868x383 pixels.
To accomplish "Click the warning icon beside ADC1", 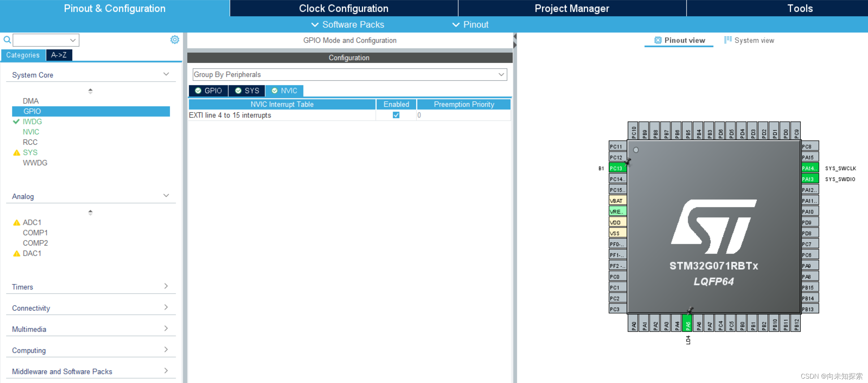I will (x=16, y=223).
